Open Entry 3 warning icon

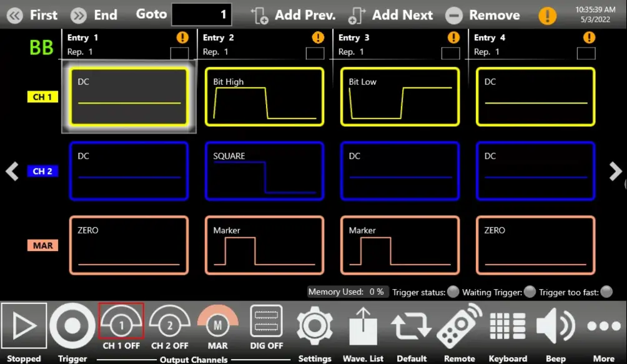pyautogui.click(x=453, y=37)
